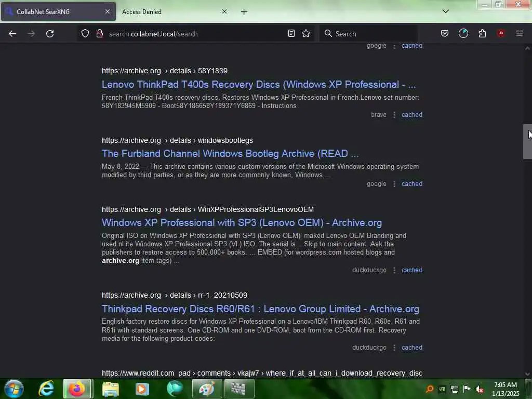This screenshot has height=399, width=532.
Task: Open Thinkpad Recovery Discs R60/R61 result
Action: click(x=260, y=309)
